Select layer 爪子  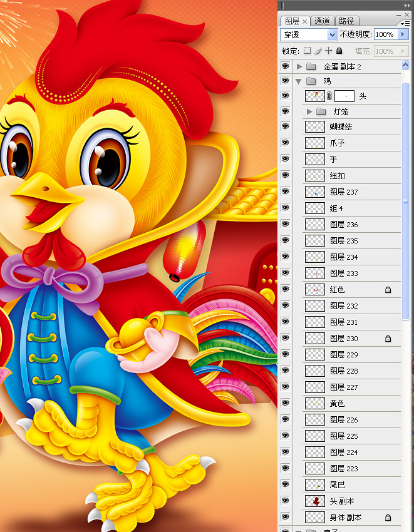point(351,143)
